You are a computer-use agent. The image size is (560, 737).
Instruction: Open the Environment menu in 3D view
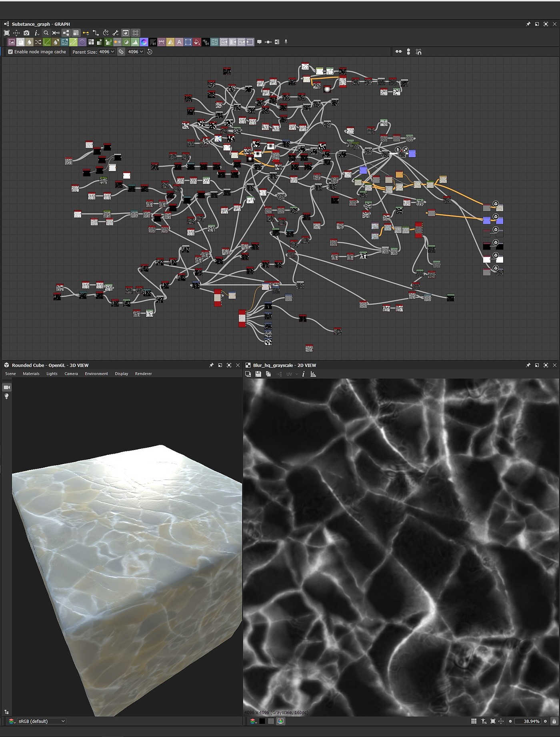coord(96,374)
